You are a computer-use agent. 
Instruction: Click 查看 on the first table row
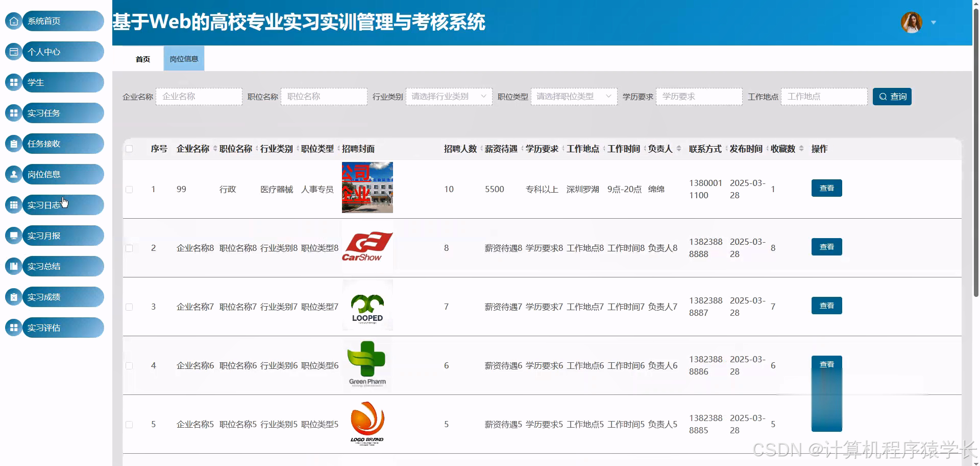[x=826, y=188]
